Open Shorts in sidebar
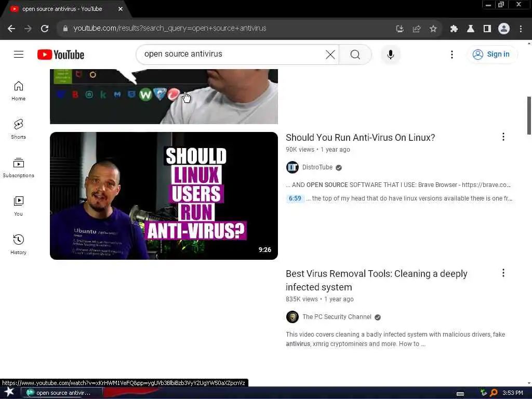This screenshot has height=399, width=532. click(x=18, y=129)
